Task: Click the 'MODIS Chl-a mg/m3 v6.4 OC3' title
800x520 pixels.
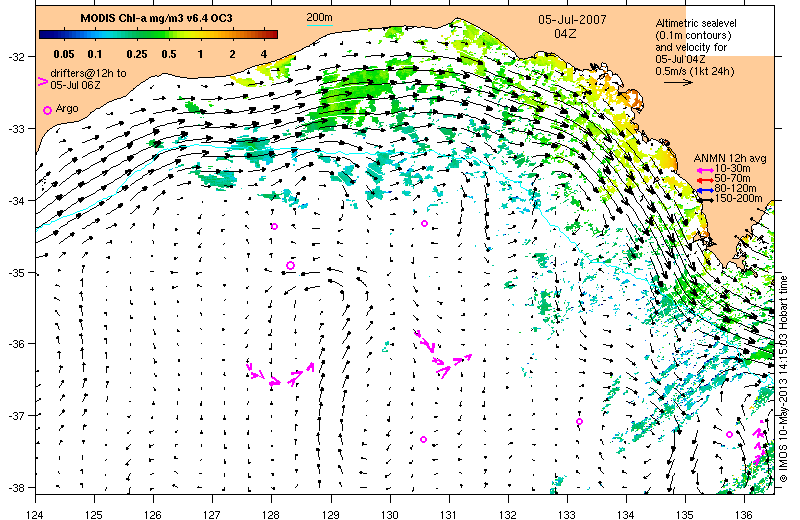Action: (157, 18)
